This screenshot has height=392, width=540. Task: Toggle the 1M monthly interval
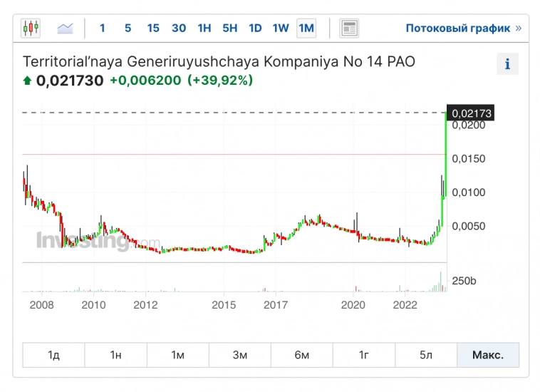(x=306, y=29)
